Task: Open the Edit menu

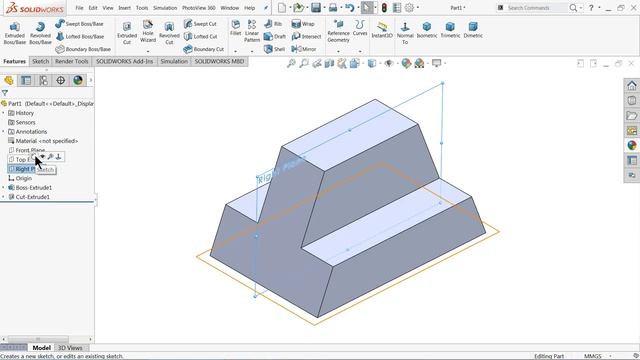Action: 93,8
